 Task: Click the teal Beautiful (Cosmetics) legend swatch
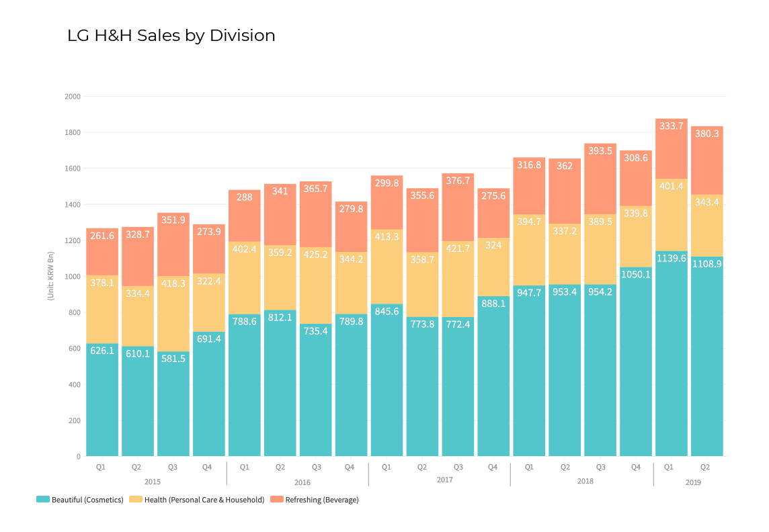42,499
